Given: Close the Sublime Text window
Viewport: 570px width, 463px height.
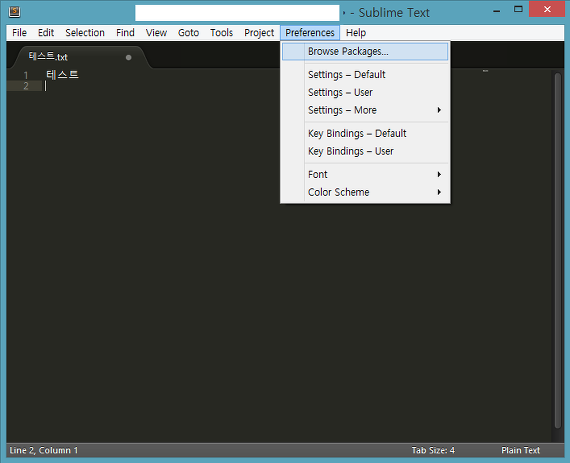Looking at the screenshot, I should 547,9.
